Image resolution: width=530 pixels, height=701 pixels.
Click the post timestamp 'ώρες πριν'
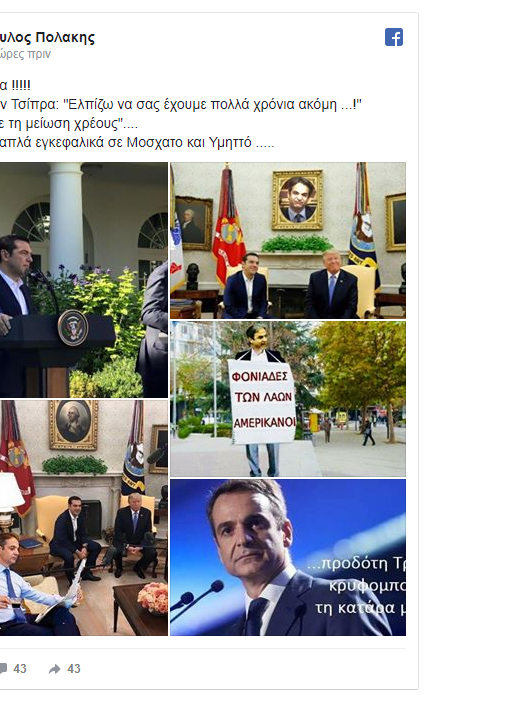[x=25, y=54]
